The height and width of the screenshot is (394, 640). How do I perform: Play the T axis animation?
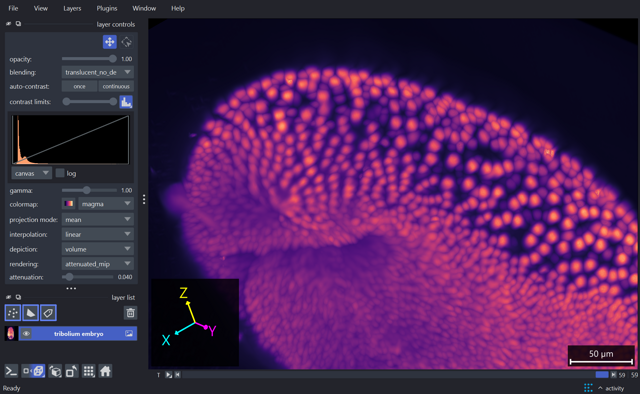click(x=169, y=375)
